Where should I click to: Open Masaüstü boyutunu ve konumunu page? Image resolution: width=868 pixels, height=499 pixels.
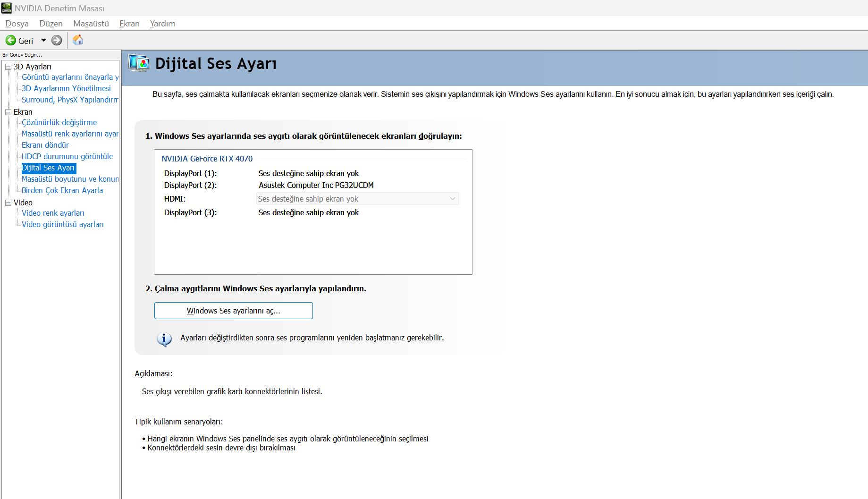coord(70,179)
